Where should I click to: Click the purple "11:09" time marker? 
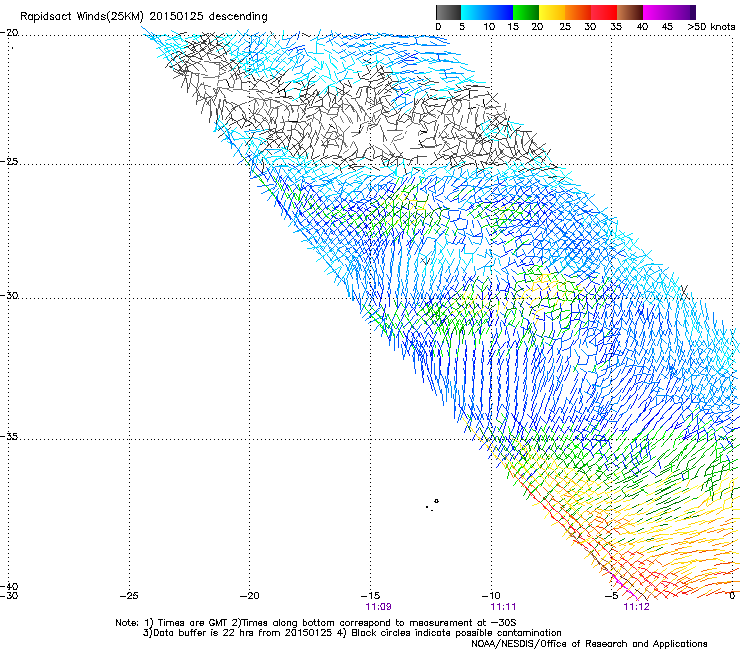378,607
